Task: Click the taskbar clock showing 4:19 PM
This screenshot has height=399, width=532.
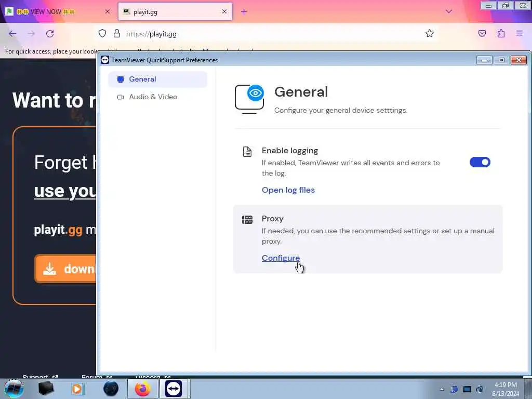Action: pyautogui.click(x=506, y=389)
